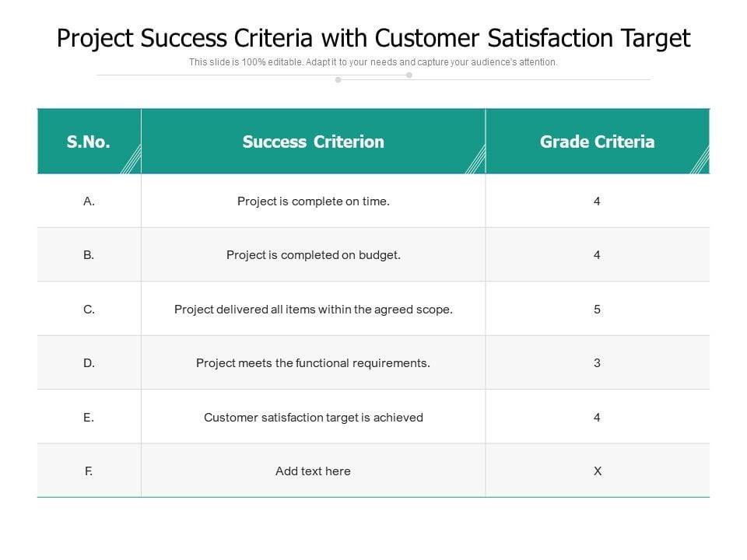Click the "Add text here" placeholder

click(x=313, y=471)
